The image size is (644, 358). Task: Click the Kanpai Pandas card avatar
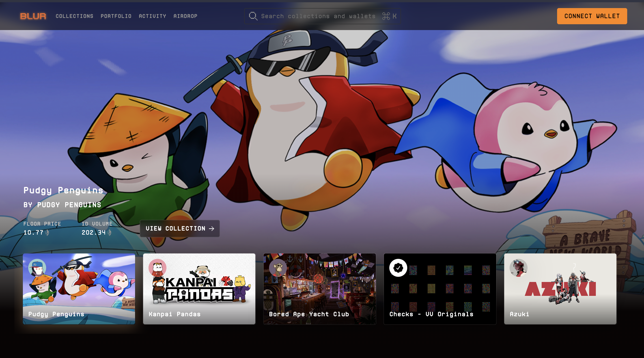[x=157, y=268]
